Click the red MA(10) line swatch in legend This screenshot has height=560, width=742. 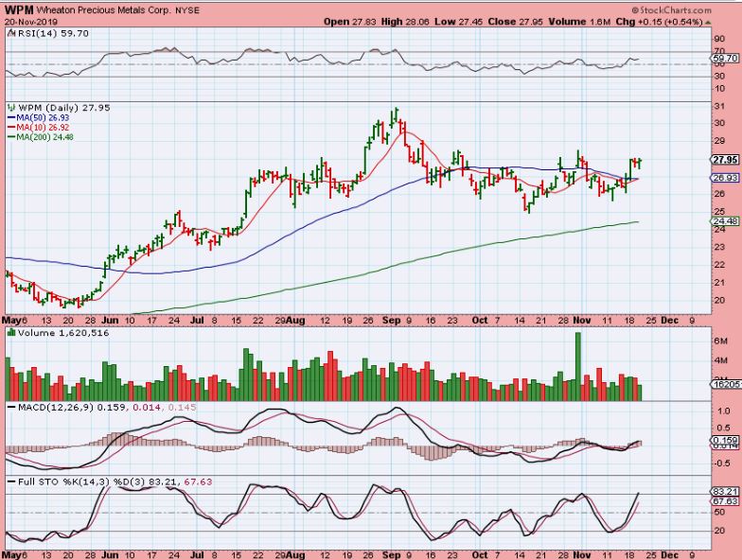[11, 128]
